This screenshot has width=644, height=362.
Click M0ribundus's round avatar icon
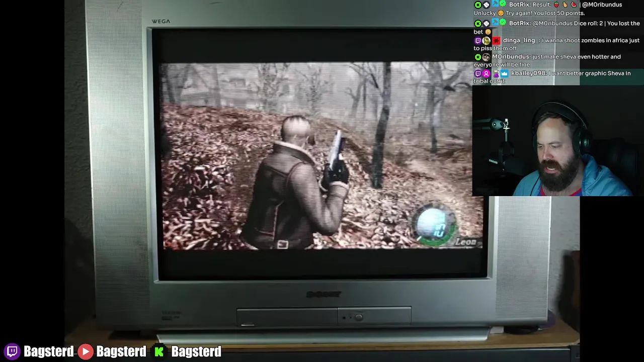(x=486, y=57)
